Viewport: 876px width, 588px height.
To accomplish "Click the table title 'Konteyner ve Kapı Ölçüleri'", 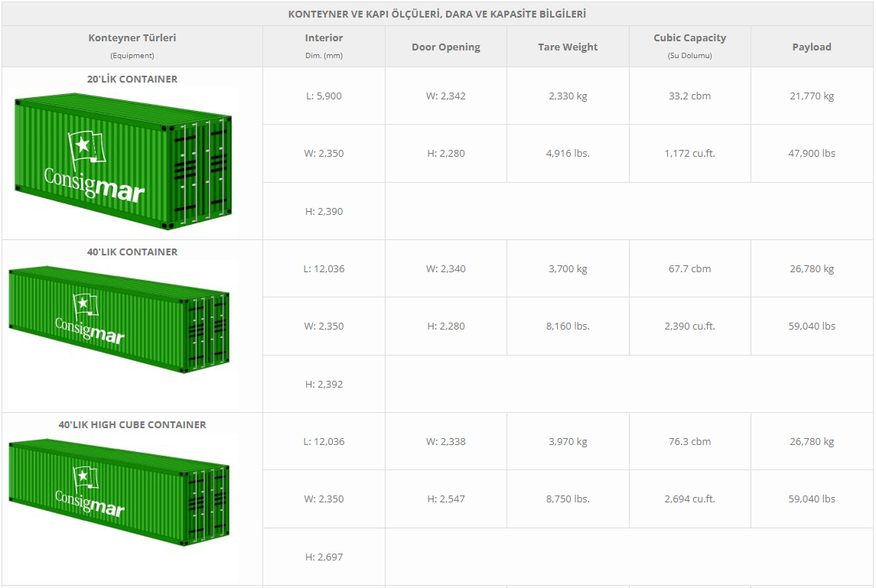I will (437, 14).
